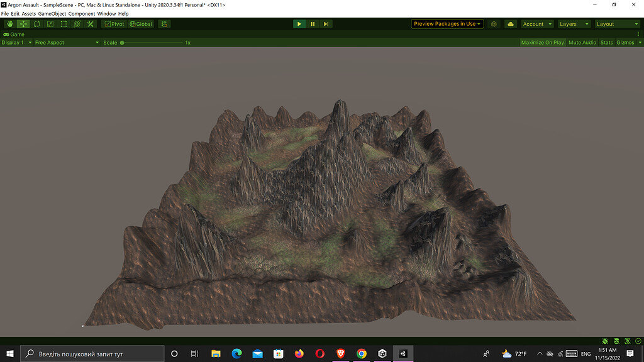Screen dimensions: 644x362
Task: Select the Hand tool
Action: coord(10,24)
